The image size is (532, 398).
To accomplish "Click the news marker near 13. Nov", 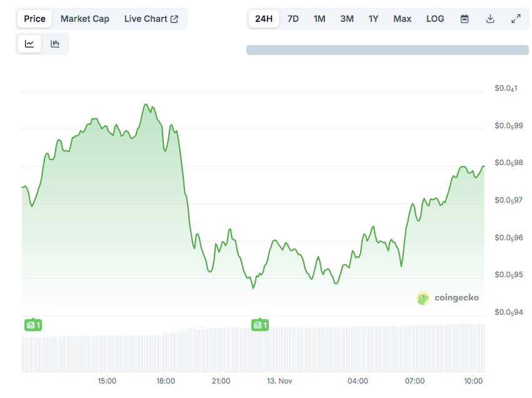I will click(260, 325).
